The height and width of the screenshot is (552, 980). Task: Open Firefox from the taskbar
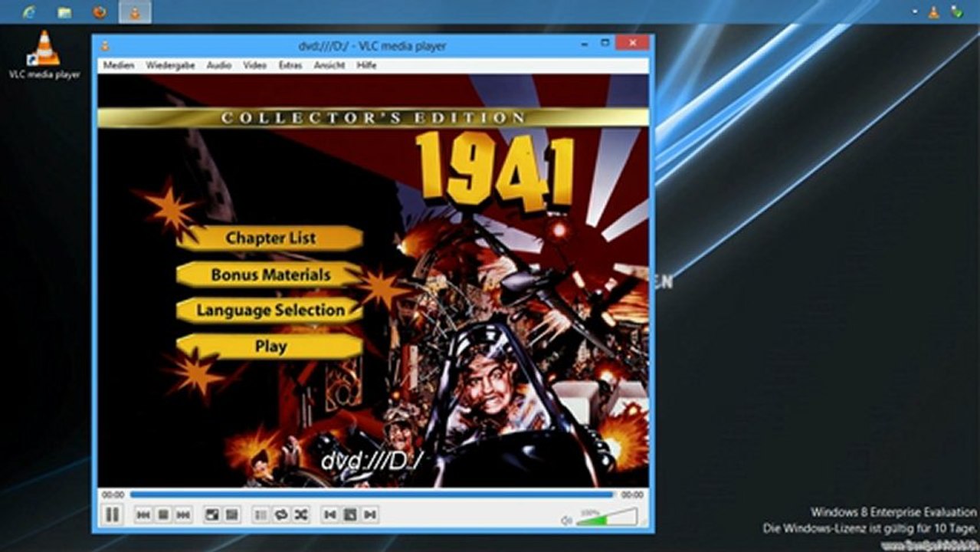point(100,12)
